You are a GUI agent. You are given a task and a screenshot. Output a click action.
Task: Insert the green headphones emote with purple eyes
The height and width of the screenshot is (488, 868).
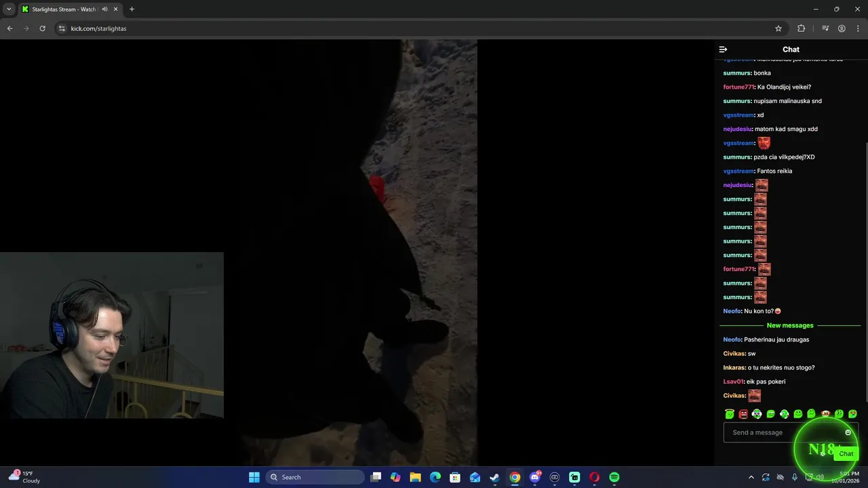click(757, 413)
